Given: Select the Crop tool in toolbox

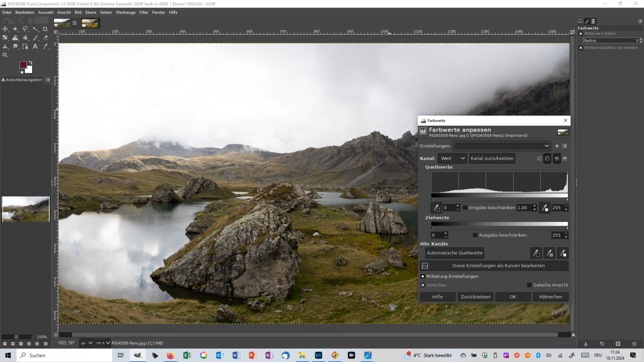Looking at the screenshot, I should 45,29.
